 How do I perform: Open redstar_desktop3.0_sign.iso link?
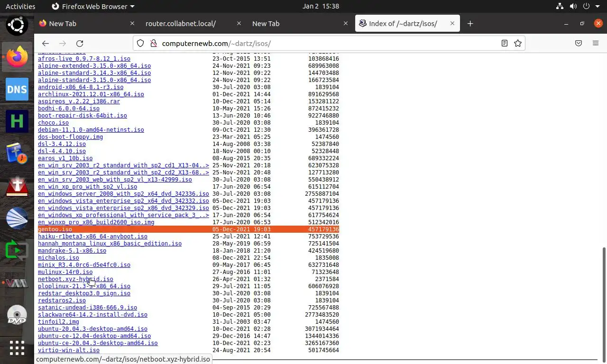pyautogui.click(x=84, y=293)
